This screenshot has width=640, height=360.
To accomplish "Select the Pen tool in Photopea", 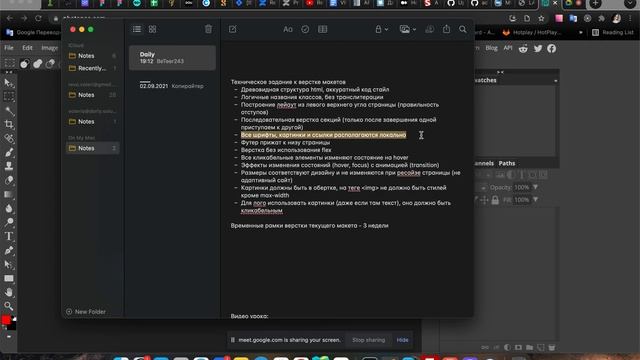I will tap(9, 250).
